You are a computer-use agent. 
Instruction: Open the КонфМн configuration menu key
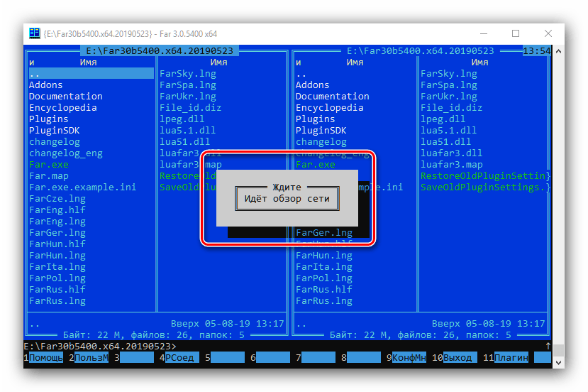coord(409,358)
